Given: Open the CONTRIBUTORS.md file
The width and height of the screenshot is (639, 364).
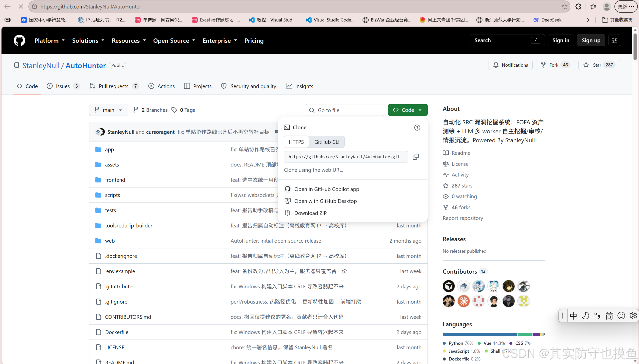Looking at the screenshot, I should [x=128, y=317].
